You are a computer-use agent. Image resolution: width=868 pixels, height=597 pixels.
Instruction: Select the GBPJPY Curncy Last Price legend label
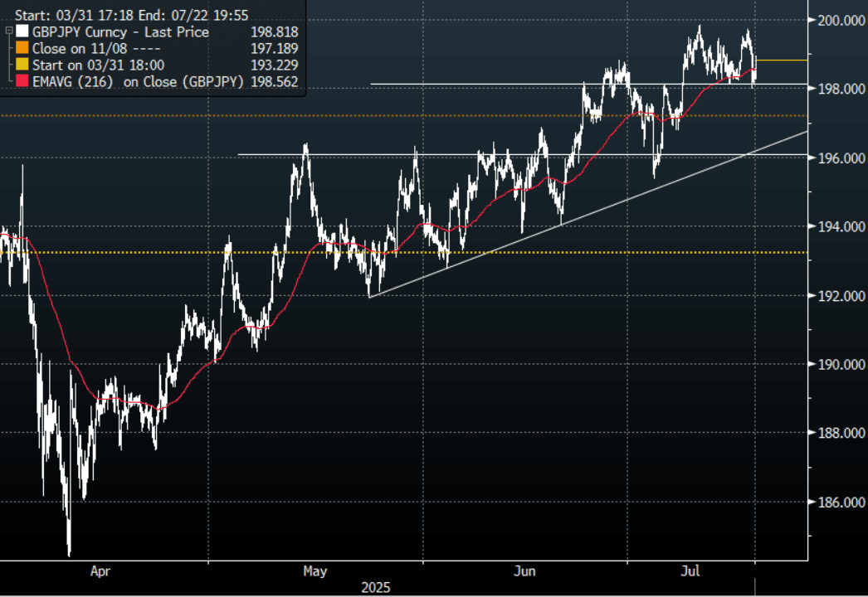[x=120, y=32]
